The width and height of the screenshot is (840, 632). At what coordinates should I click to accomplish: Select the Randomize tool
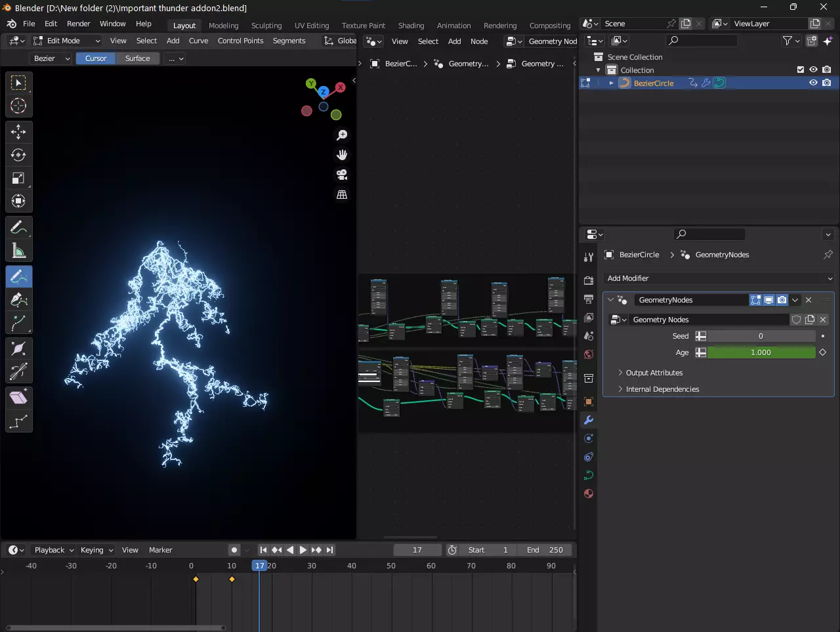(18, 421)
